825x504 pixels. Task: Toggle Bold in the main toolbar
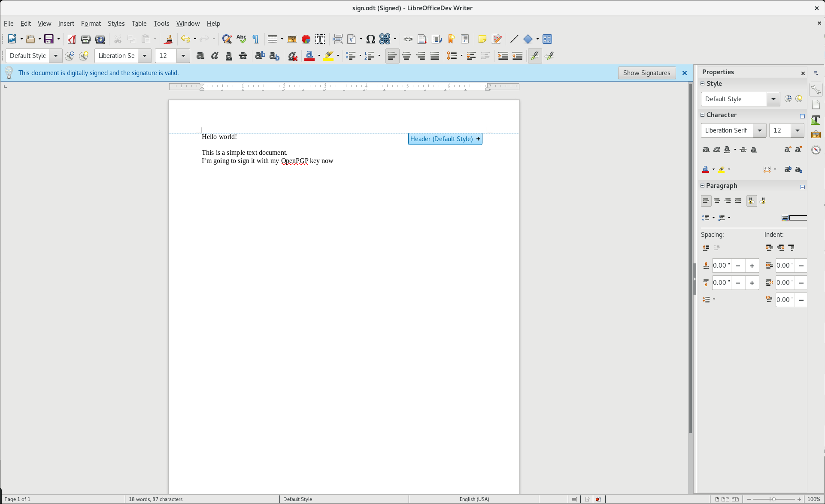(200, 56)
